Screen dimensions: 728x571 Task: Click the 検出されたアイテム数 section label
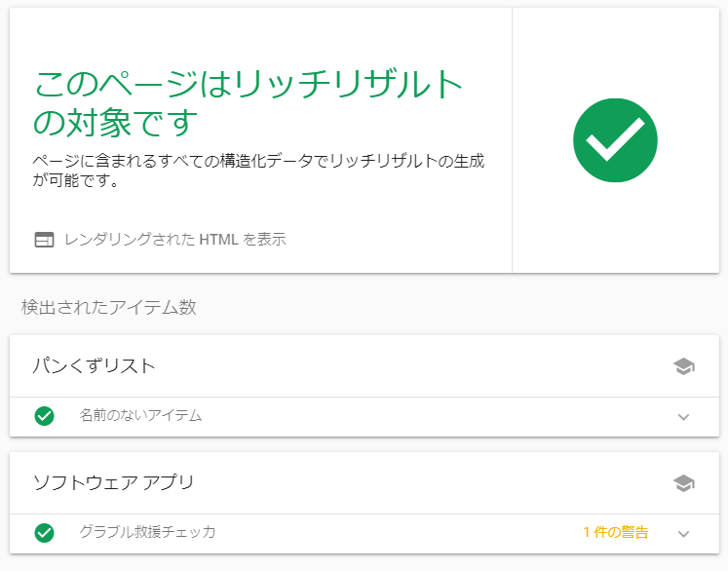coord(108,307)
